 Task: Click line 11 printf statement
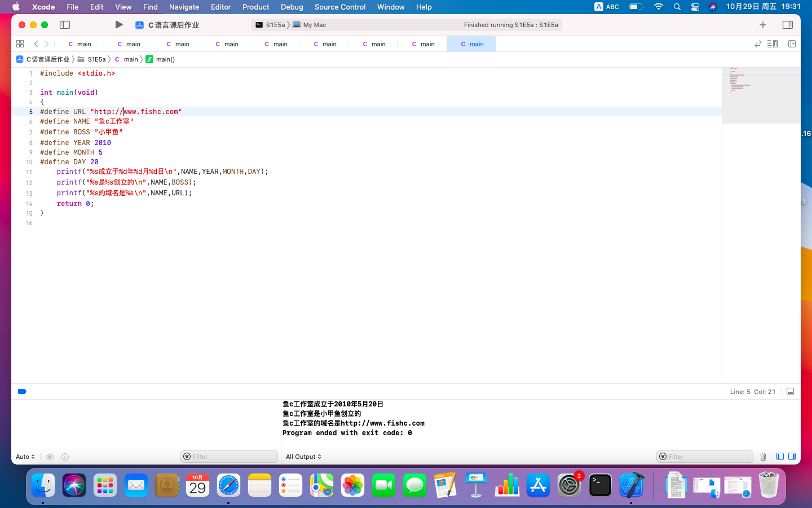pyautogui.click(x=162, y=172)
